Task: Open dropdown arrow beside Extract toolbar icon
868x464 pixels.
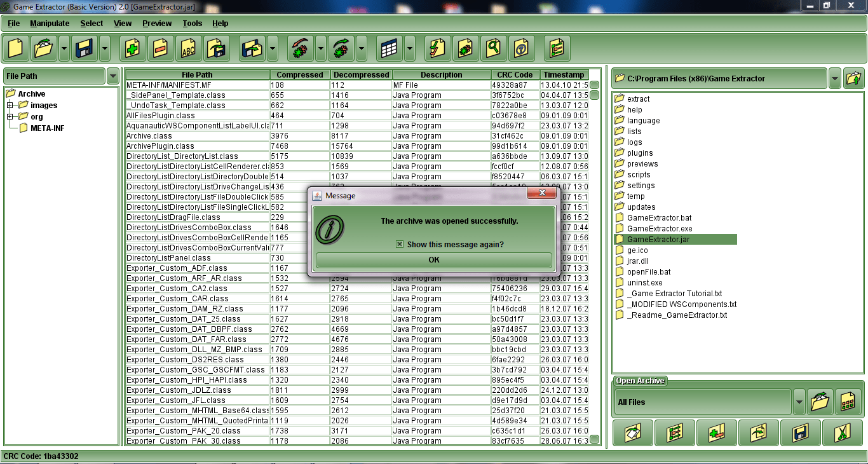Action: pos(273,48)
